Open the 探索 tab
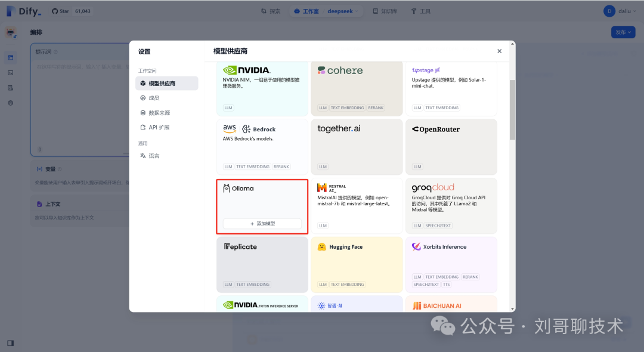Screen dimensions: 644x352 (x=271, y=11)
